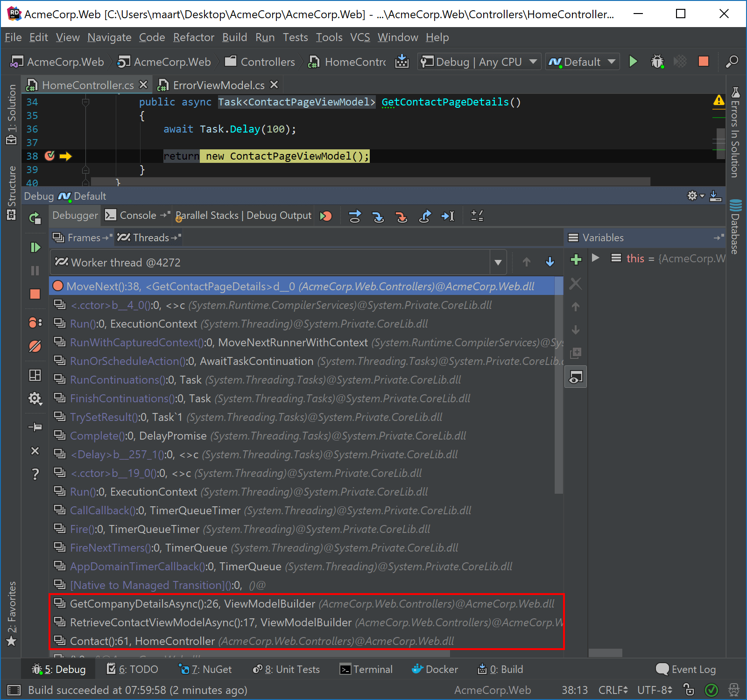Open View Breakpoints icon
Image resolution: width=747 pixels, height=700 pixels.
click(35, 322)
